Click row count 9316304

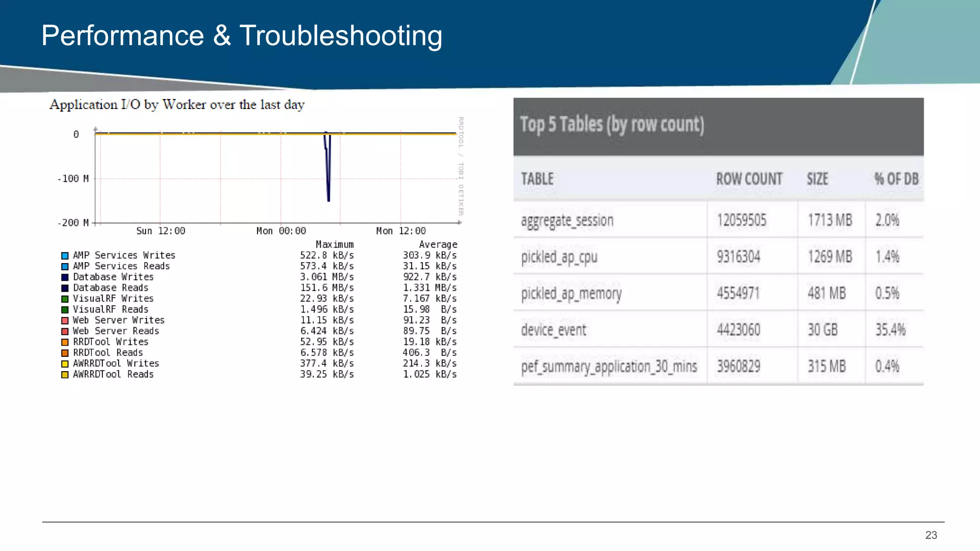coord(738,257)
